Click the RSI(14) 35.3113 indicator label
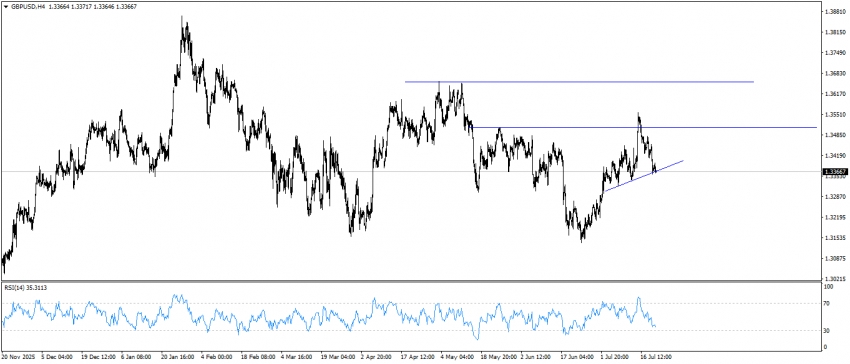The image size is (850, 364). [25, 288]
